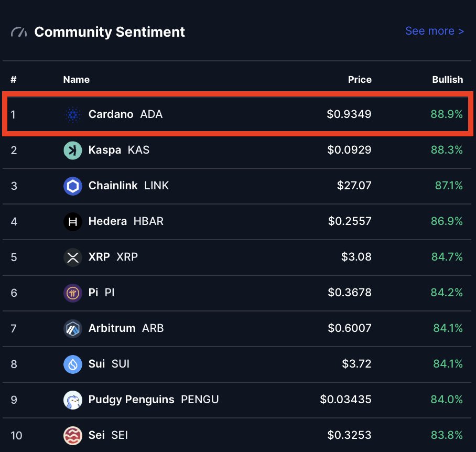Click the 86.9% bullish value
The image size is (476, 452).
point(447,221)
